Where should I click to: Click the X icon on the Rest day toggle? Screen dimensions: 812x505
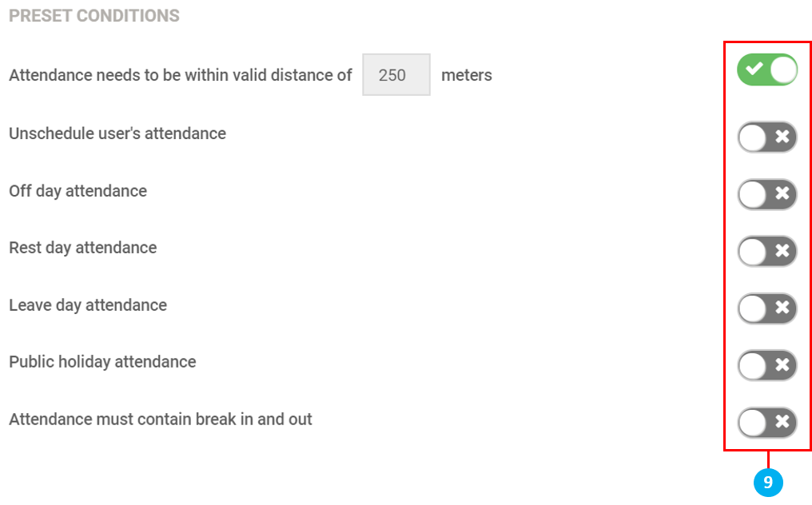click(x=782, y=252)
